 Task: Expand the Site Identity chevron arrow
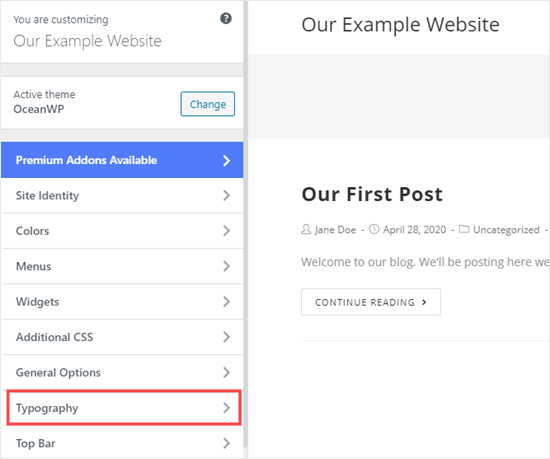coord(227,195)
